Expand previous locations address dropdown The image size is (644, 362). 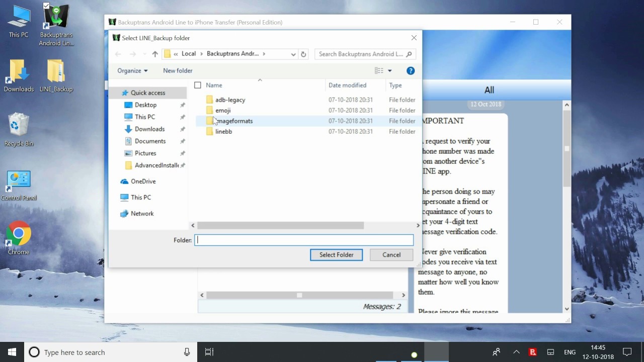click(x=293, y=54)
